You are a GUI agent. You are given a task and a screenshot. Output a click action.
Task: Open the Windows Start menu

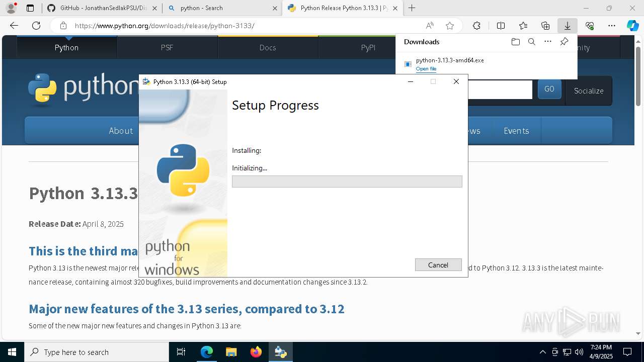click(12, 352)
